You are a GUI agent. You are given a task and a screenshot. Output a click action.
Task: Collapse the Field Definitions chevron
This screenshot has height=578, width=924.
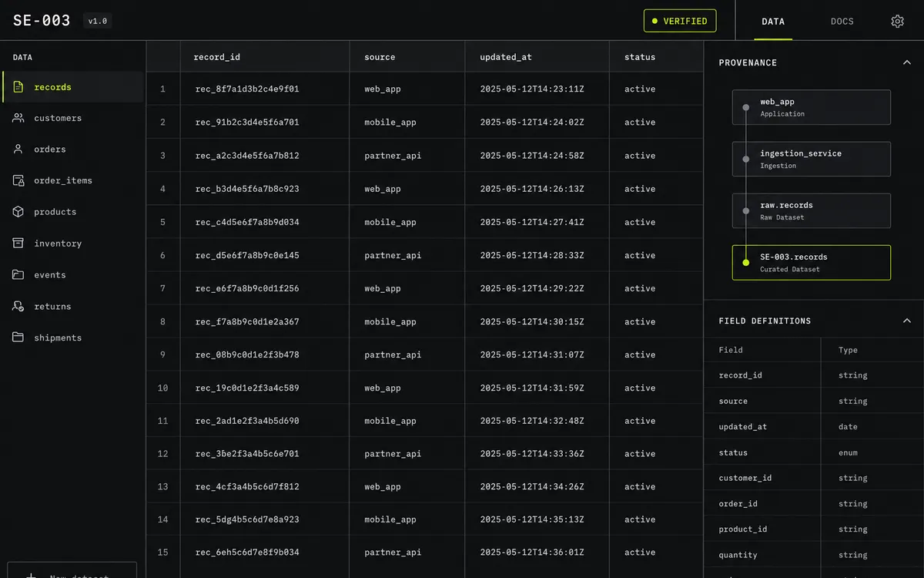906,321
